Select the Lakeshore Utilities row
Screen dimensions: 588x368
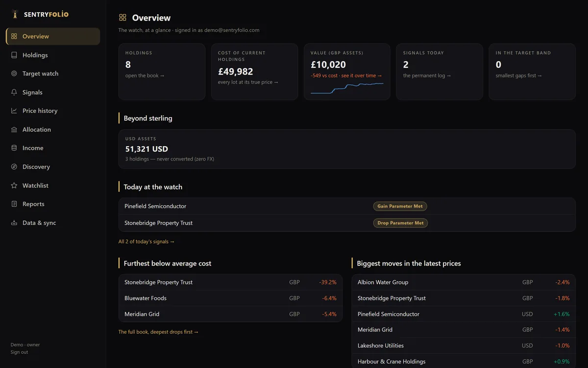tap(464, 345)
